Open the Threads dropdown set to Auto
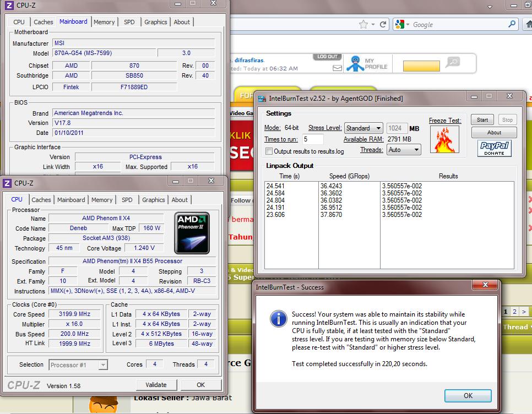This screenshot has height=414, width=532. click(x=404, y=150)
